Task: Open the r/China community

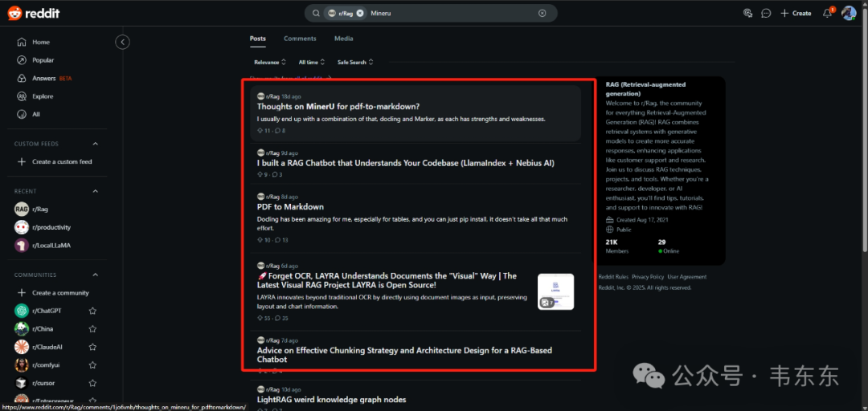Action: (43, 328)
